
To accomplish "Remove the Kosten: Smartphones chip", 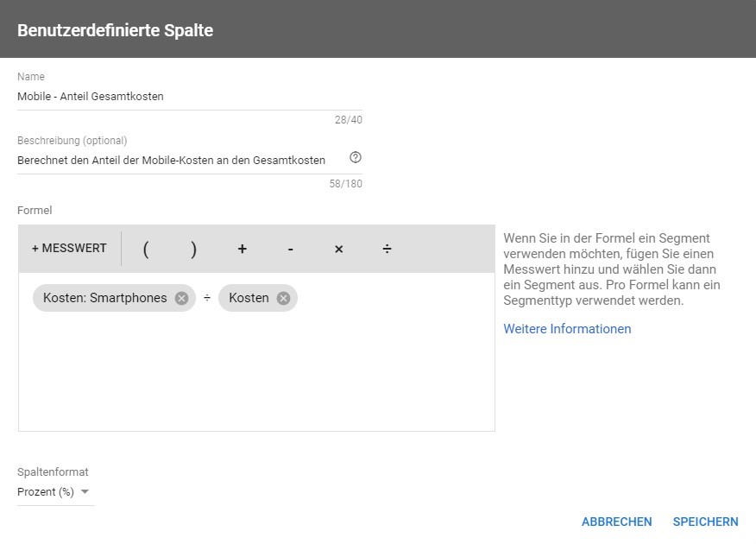I will point(182,299).
